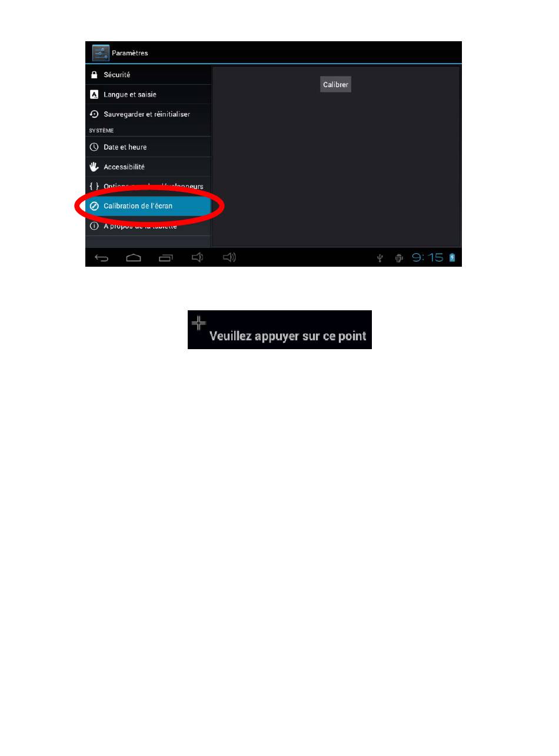This screenshot has width=559, height=756.
Task: Open Accessibilité settings
Action: coord(148,167)
